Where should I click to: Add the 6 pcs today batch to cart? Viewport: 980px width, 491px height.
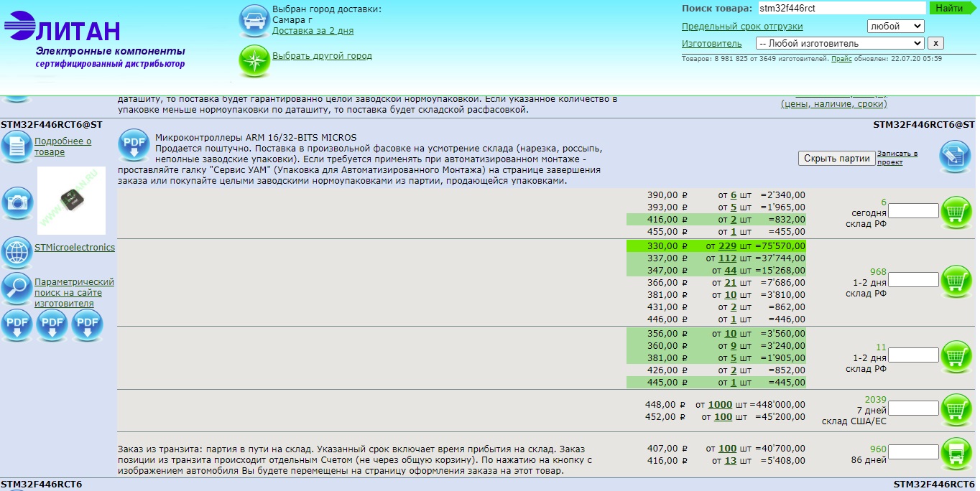pos(956,212)
